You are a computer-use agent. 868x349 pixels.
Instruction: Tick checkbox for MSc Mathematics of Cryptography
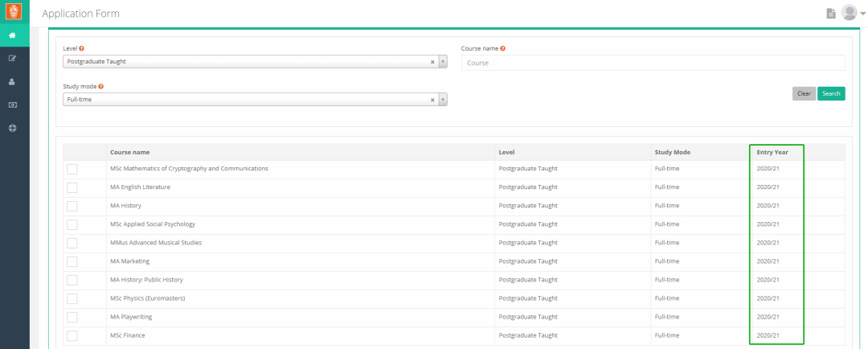coord(72,170)
